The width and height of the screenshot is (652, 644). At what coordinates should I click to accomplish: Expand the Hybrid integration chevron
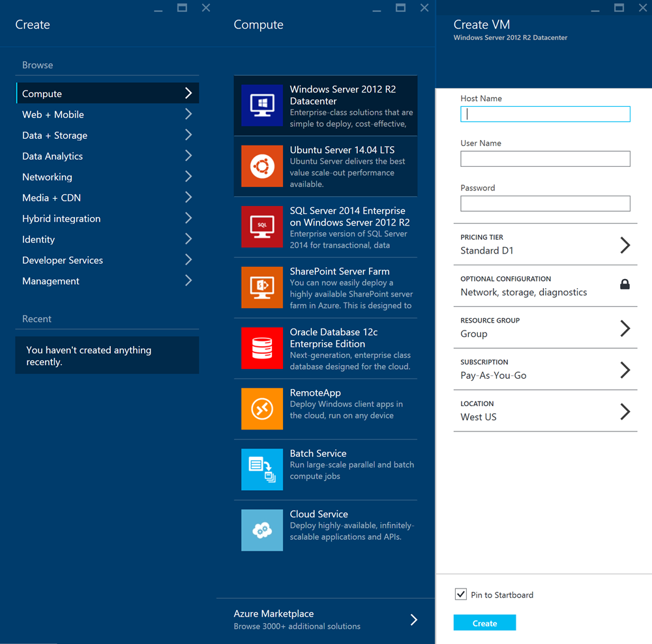coord(188,218)
